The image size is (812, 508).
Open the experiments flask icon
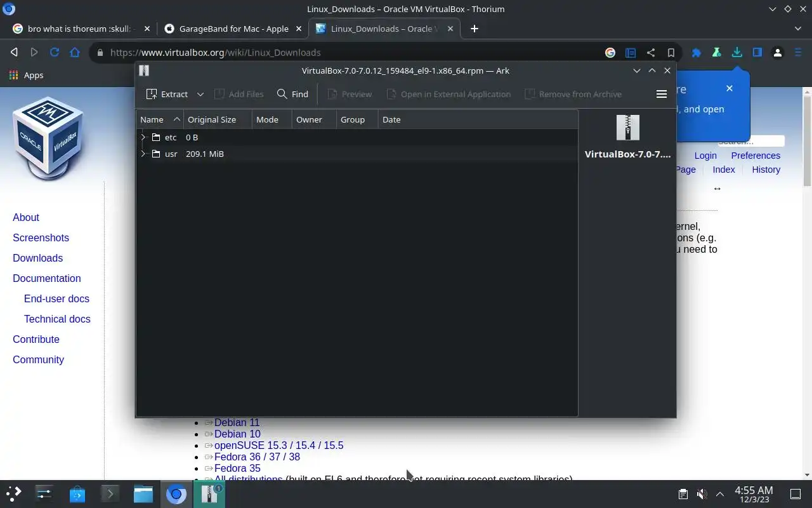[x=717, y=53]
